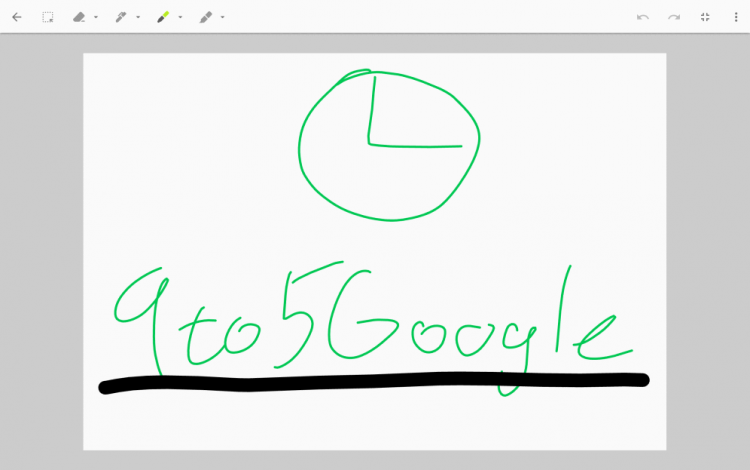Screen dimensions: 750x470
Task: Pick the pen tool
Action: point(121,17)
